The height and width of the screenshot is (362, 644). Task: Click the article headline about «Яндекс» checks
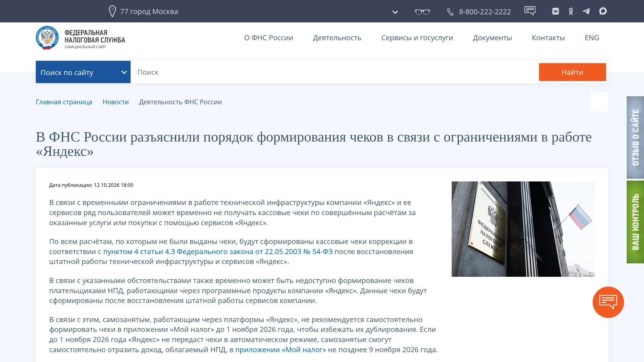coord(314,144)
